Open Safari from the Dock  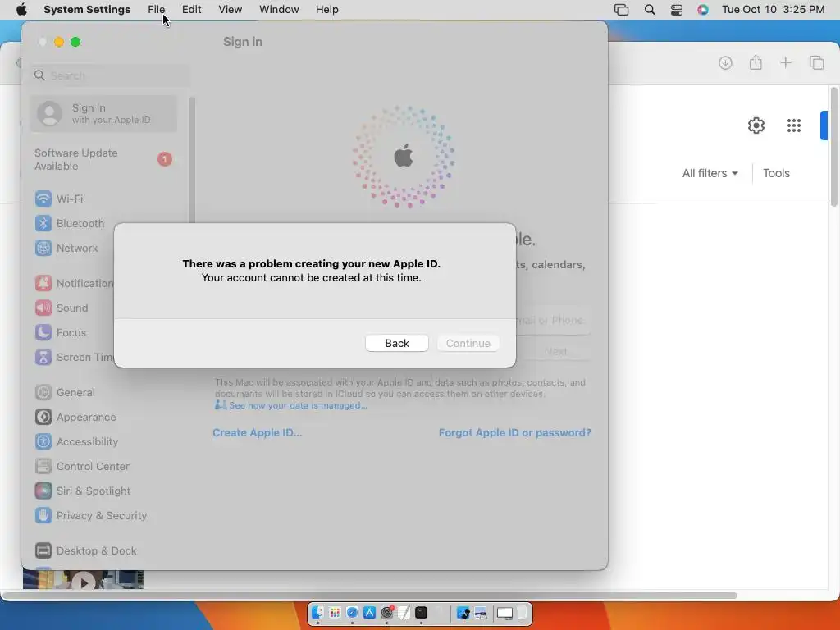pos(352,613)
